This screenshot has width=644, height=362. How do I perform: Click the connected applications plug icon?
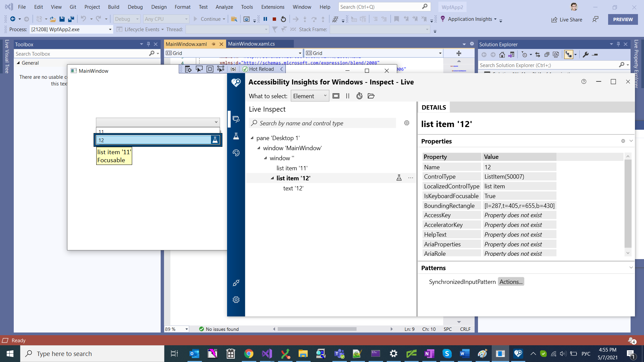236,283
